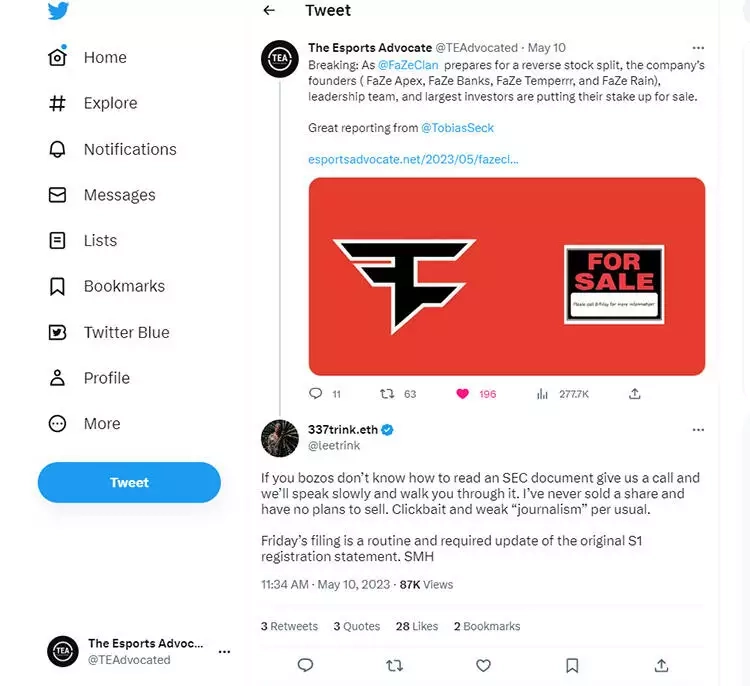Bookmark 337trink.eth's tweet
This screenshot has height=686, width=750.
pyautogui.click(x=572, y=665)
